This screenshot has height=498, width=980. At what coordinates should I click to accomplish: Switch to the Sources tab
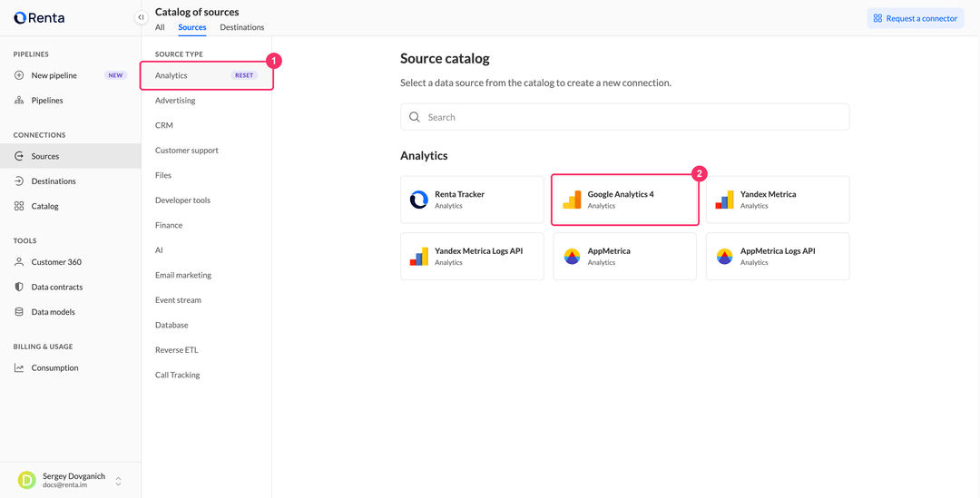191,27
